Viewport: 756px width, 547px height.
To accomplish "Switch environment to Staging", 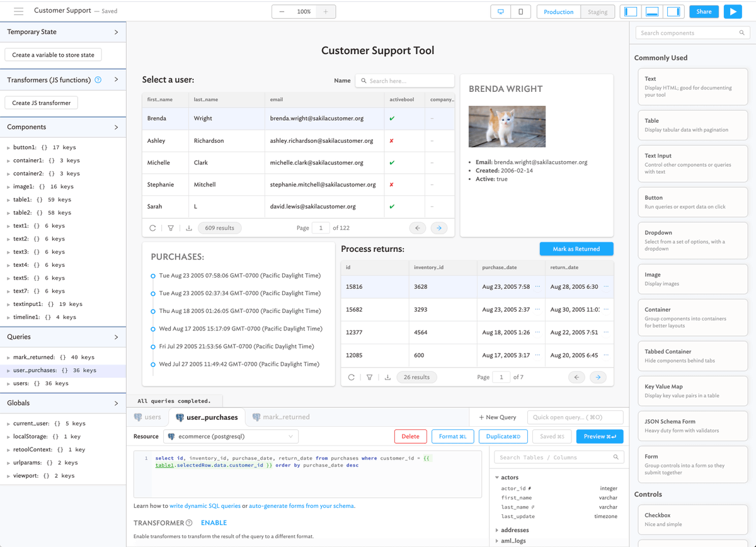I will point(597,11).
